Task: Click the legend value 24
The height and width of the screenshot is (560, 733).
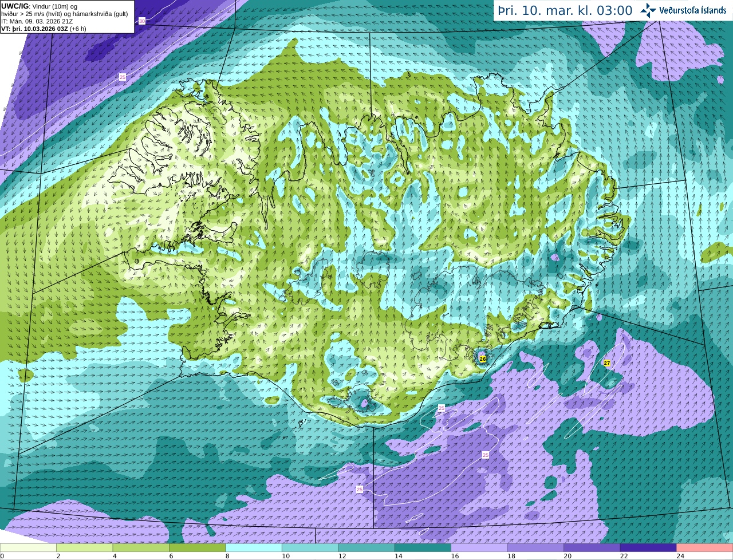Action: (680, 556)
